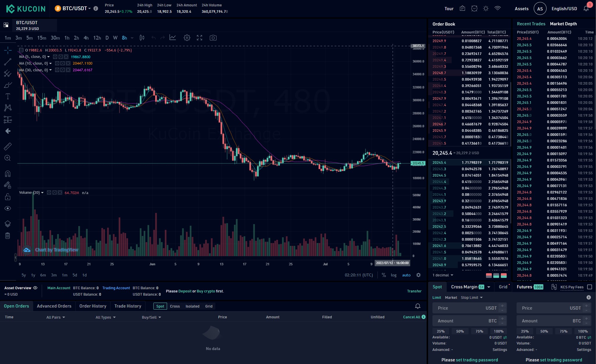The height and width of the screenshot is (364, 596).
Task: Toggle percent scale on chart
Action: pyautogui.click(x=384, y=275)
